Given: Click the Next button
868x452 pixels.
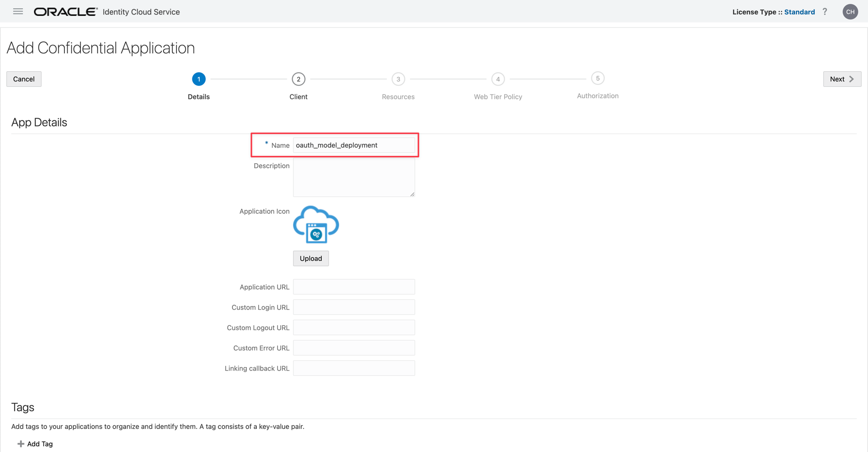Looking at the screenshot, I should (x=842, y=79).
